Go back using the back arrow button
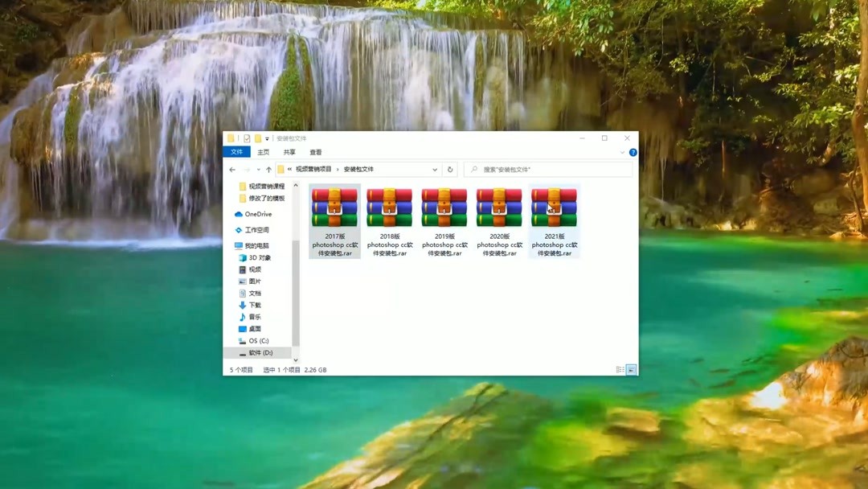 (232, 170)
